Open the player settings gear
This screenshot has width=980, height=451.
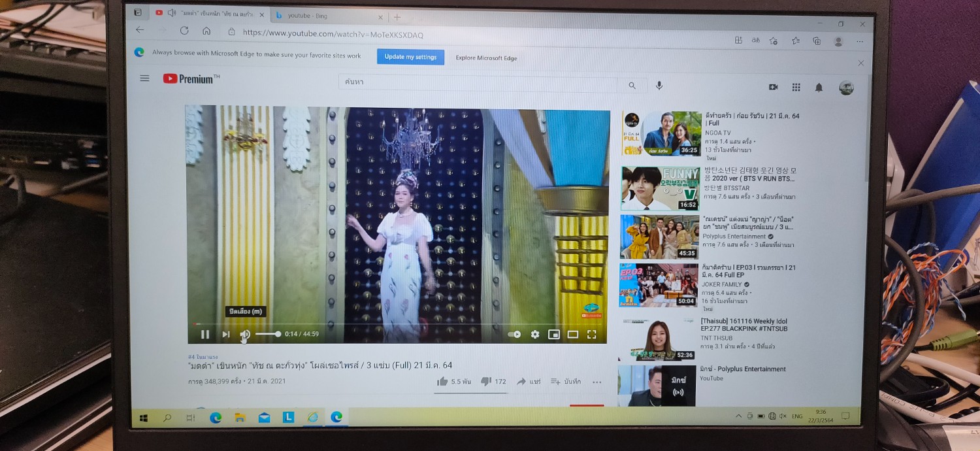(535, 334)
